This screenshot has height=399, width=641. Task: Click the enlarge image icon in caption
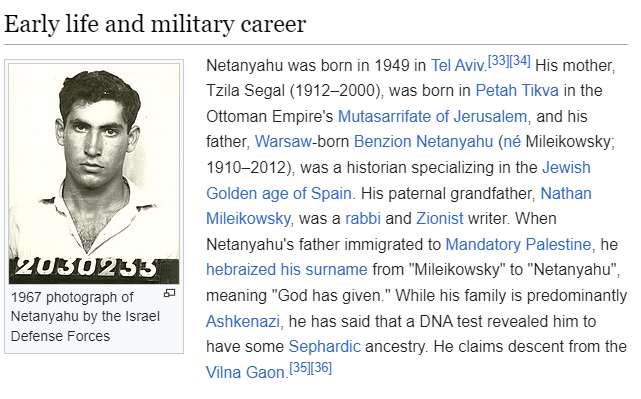click(169, 293)
